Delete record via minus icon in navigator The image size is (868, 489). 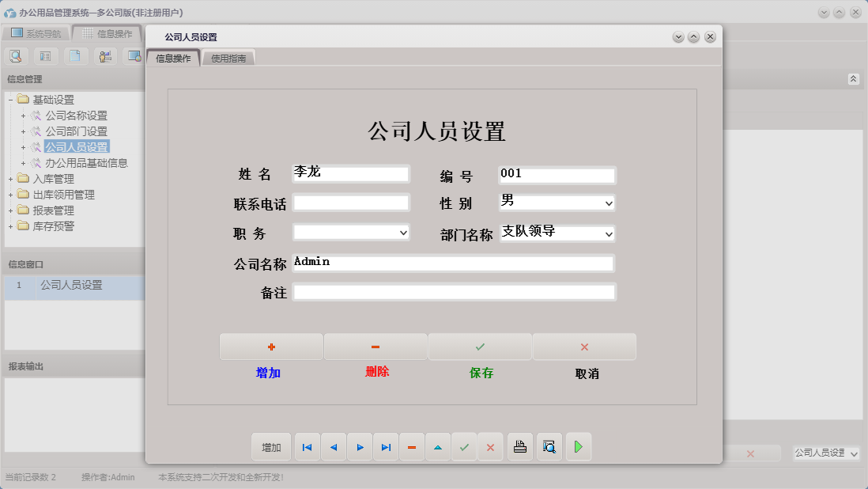[x=411, y=447]
